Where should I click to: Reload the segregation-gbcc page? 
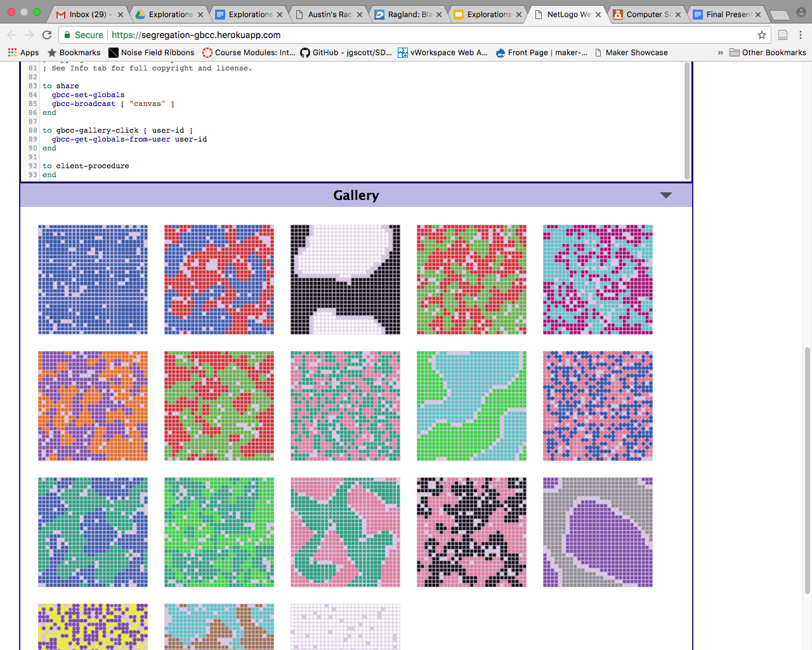point(47,35)
